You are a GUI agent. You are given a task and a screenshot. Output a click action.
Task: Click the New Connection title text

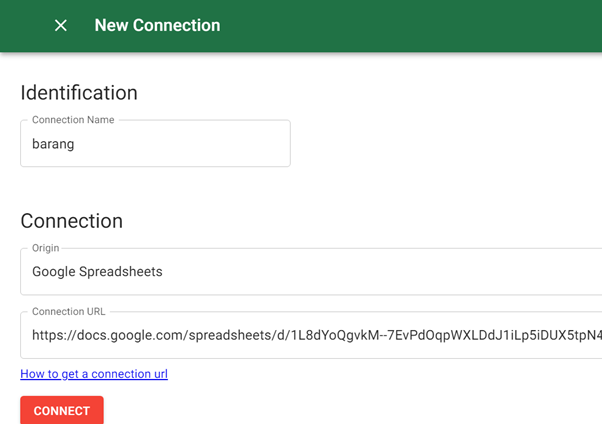pos(157,26)
